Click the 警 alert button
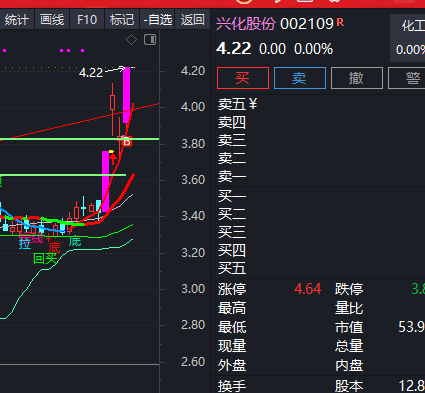 point(407,78)
